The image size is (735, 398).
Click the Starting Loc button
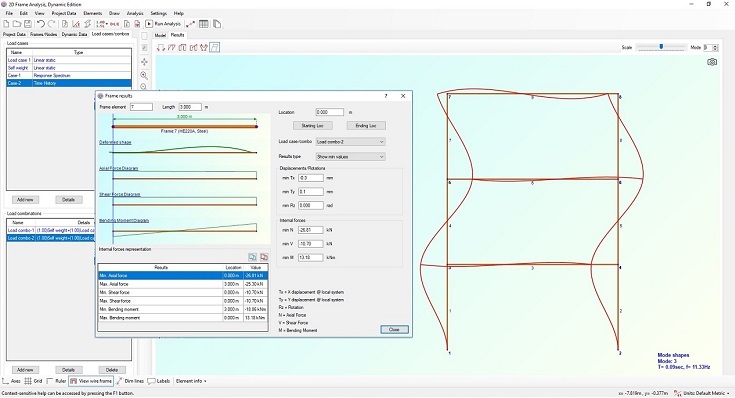tap(313, 126)
